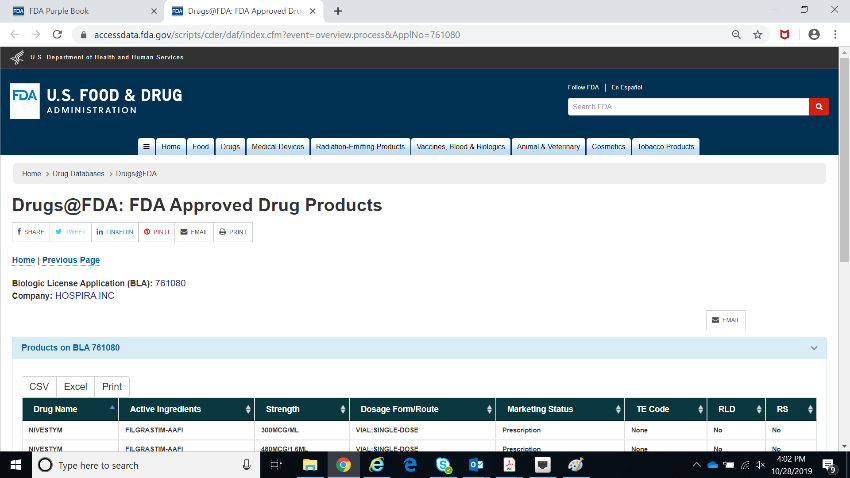The height and width of the screenshot is (478, 850).
Task: Open Food section in navigation bar
Action: 200,146
